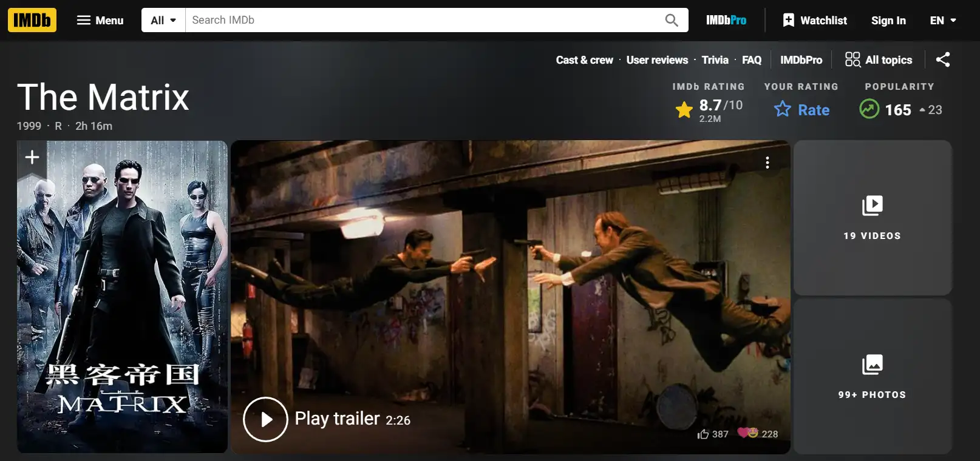Expand the All search category dropdown
The image size is (980, 461).
pyautogui.click(x=163, y=20)
